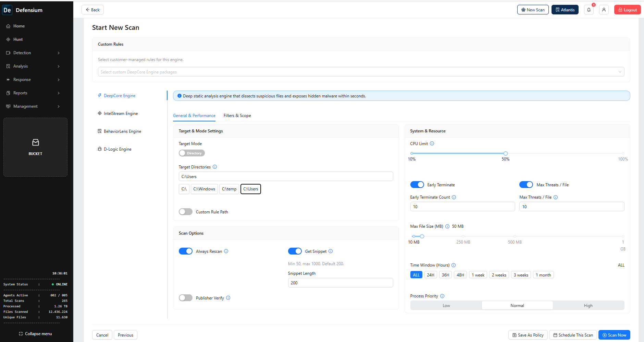The width and height of the screenshot is (644, 342).
Task: Click the Hunt crosshair icon
Action: pos(8,39)
